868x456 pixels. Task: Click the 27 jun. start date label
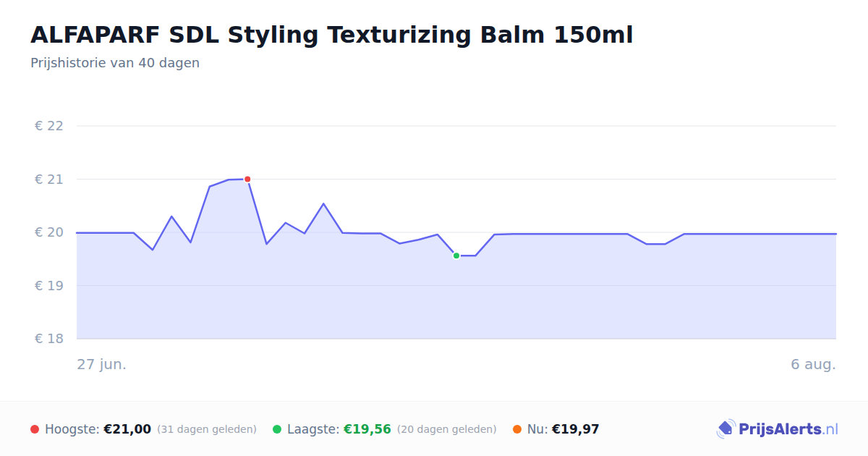point(102,364)
